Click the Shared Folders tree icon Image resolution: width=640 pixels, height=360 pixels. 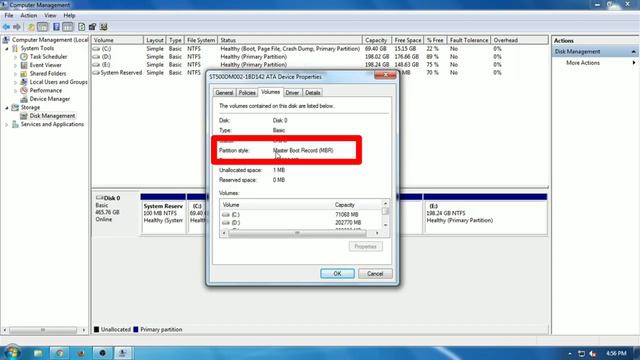point(24,74)
